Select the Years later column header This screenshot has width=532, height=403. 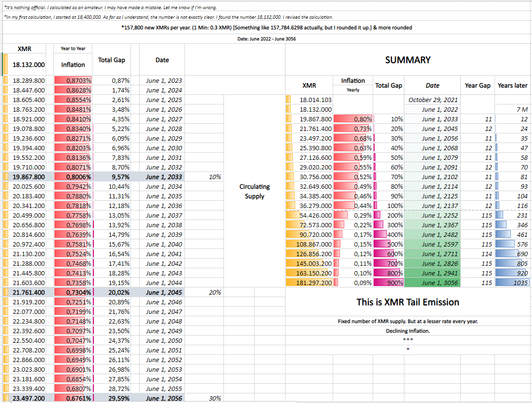pos(512,86)
